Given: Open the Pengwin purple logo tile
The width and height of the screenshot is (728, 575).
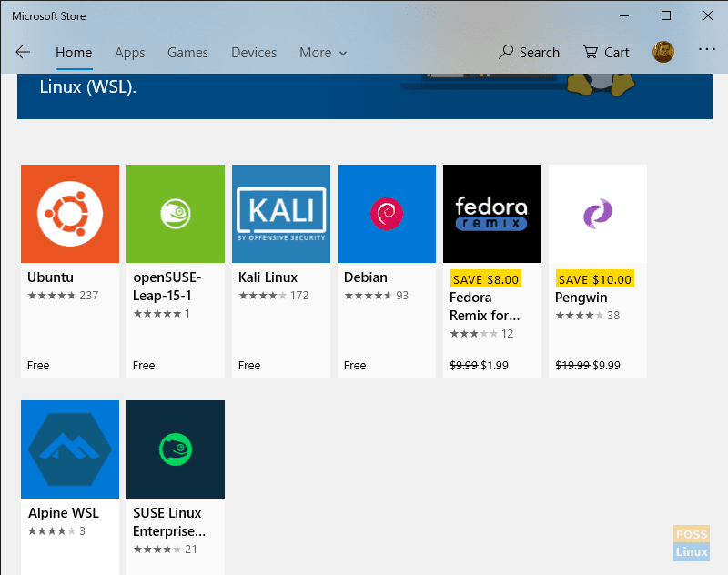Looking at the screenshot, I should coord(598,214).
